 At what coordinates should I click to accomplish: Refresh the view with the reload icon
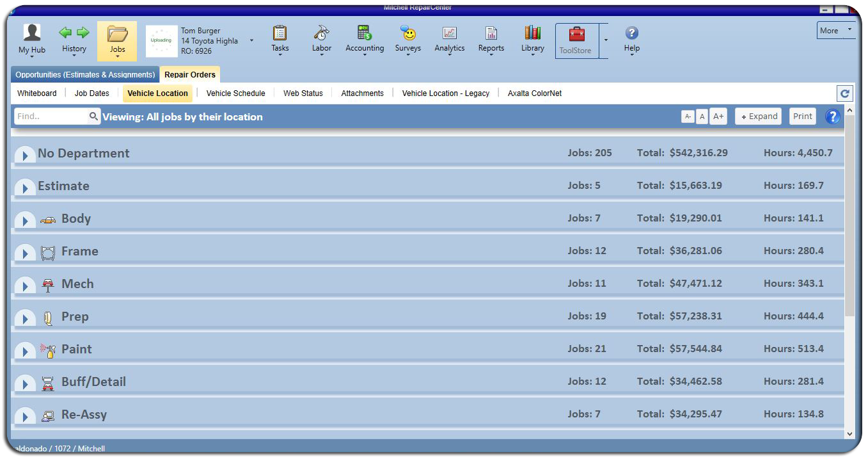(845, 93)
